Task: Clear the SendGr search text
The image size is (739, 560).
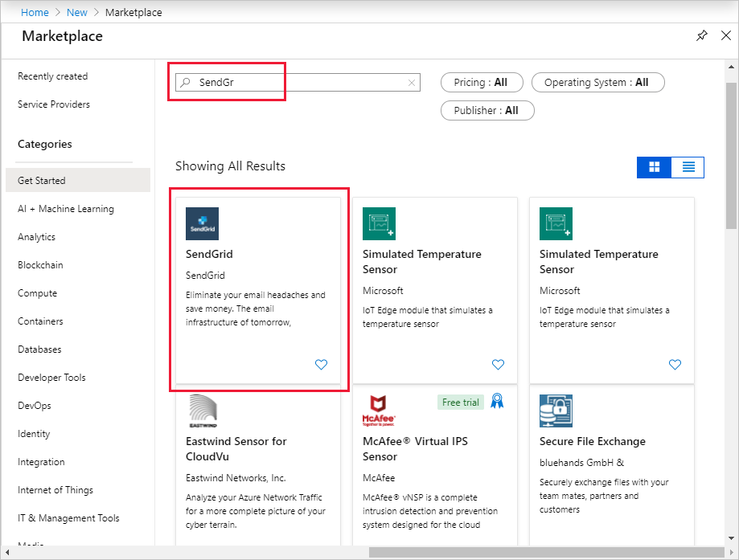Action: click(412, 83)
